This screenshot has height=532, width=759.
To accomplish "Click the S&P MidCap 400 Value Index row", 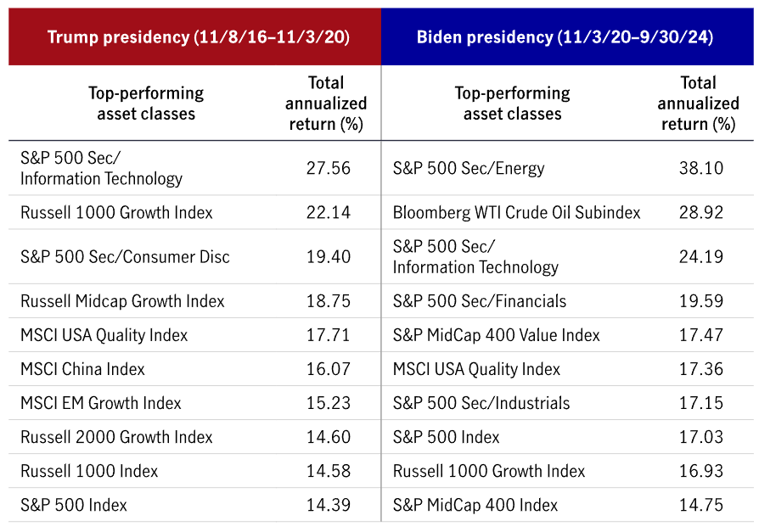I will point(496,335).
